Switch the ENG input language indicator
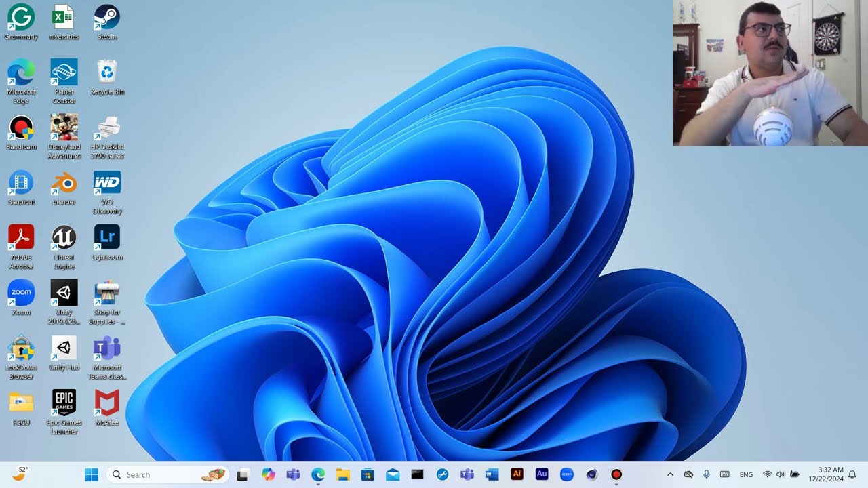This screenshot has width=868, height=488. point(746,474)
